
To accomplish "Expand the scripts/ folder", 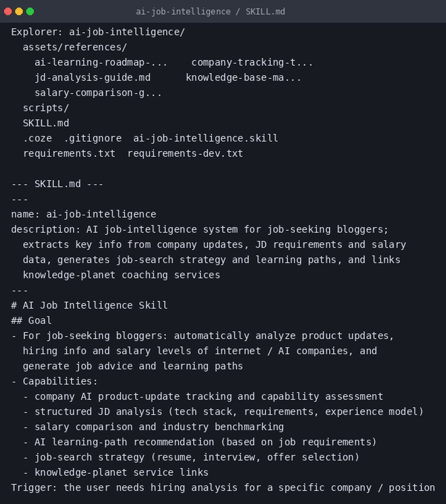I will tap(46, 108).
